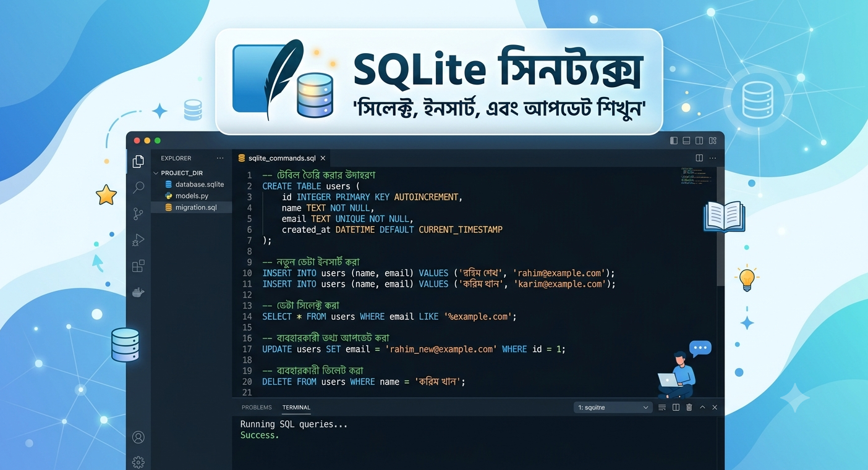Click 'rahim_new@example.com' in the UPDATE statement
Viewport: 868px width, 470px height.
tap(440, 349)
